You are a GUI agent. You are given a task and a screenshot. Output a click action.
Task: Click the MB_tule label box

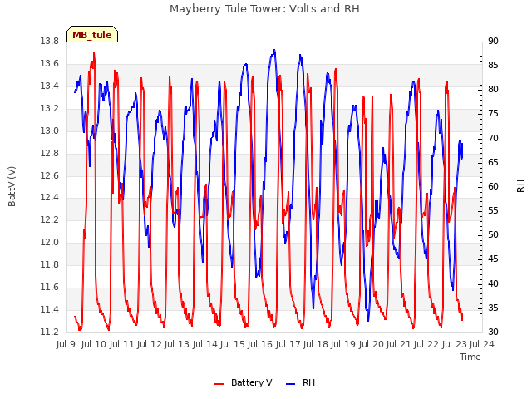pyautogui.click(x=92, y=34)
